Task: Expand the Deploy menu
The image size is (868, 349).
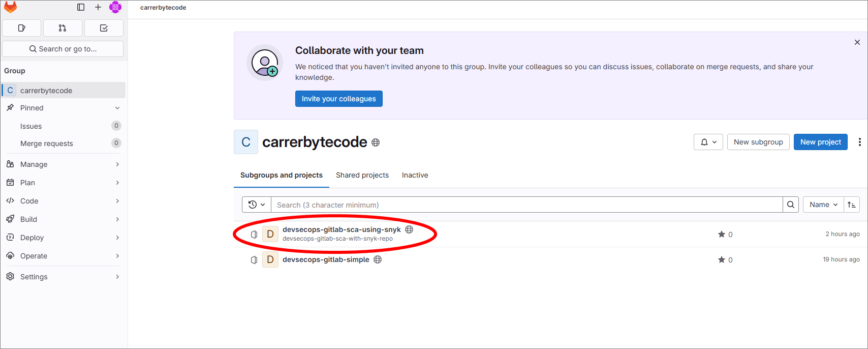Action: (64, 238)
